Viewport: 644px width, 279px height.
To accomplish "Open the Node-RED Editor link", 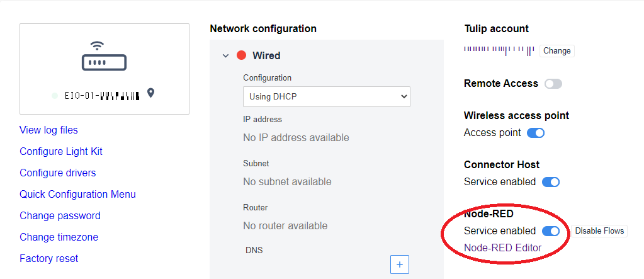I will pyautogui.click(x=503, y=248).
